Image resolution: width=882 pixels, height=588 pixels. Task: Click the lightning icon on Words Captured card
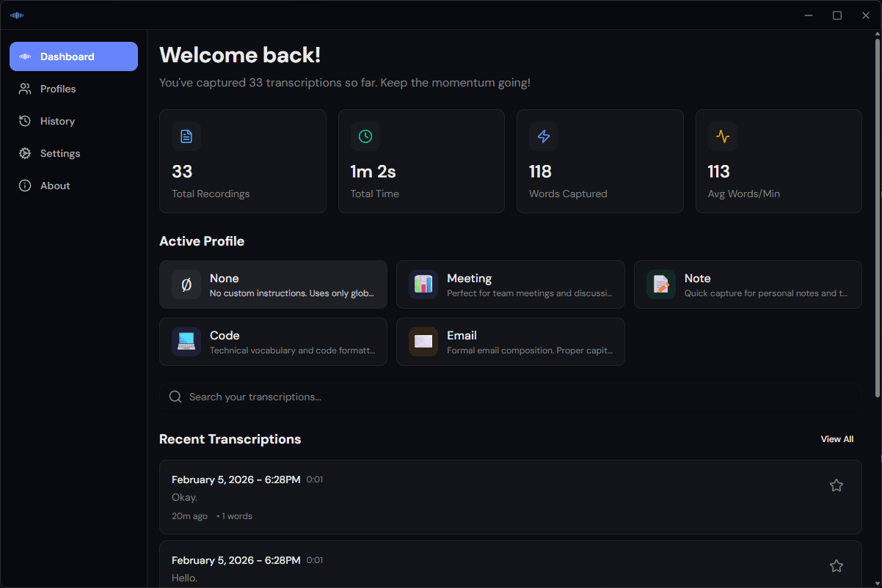tap(543, 136)
